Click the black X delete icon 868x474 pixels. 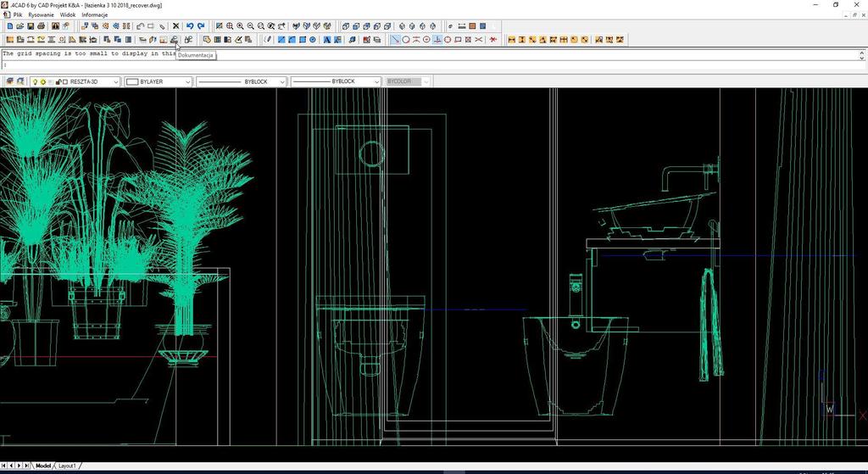click(176, 26)
